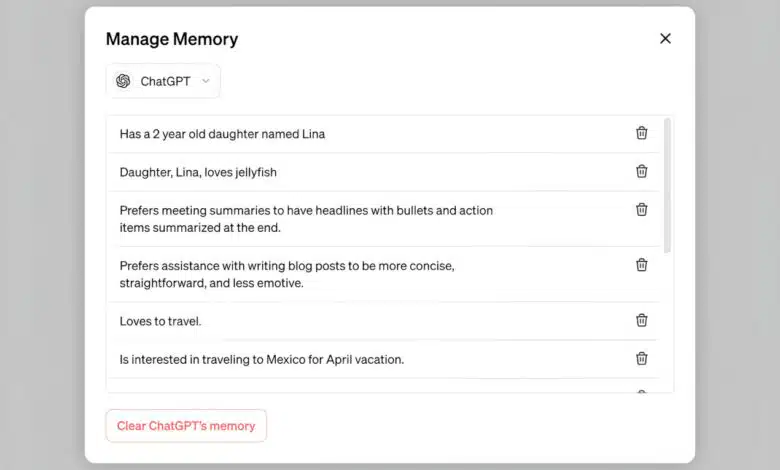Select the 'Prefers meeting summaries' memory text
Viewport: 780px width, 470px height.
pyautogui.click(x=306, y=219)
